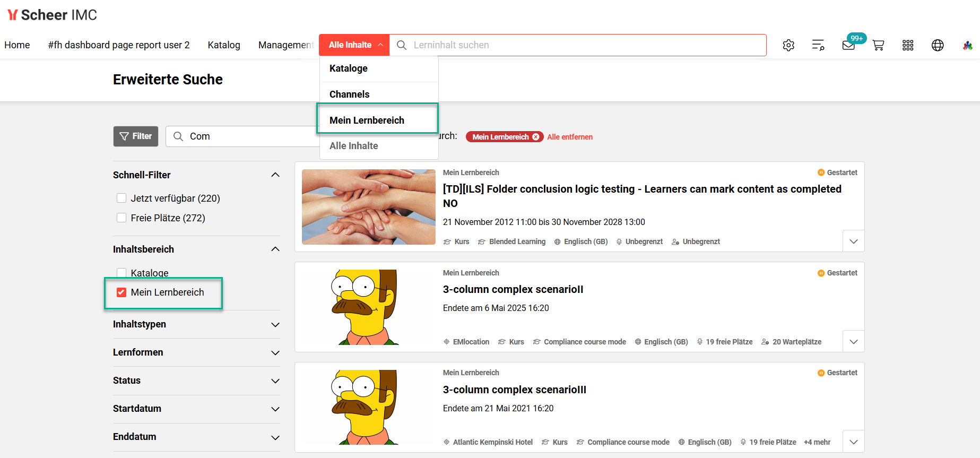980x458 pixels.
Task: Select Kataloge from the dropdown menu
Action: 349,68
